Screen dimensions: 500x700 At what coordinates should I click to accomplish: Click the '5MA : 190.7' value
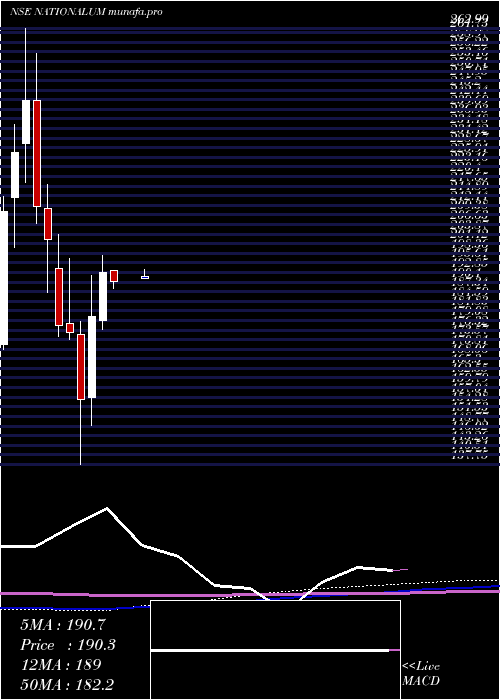pyautogui.click(x=63, y=625)
